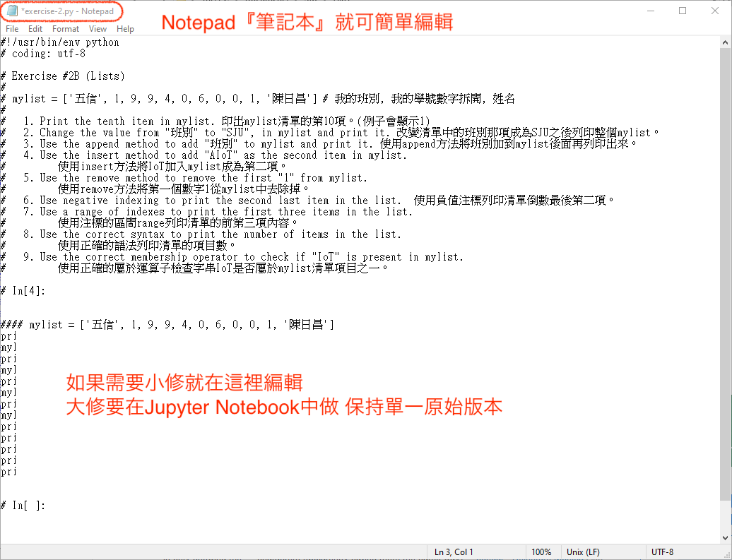The height and width of the screenshot is (560, 732).
Task: Click the vertical scrollbar down arrow
Action: [726, 537]
